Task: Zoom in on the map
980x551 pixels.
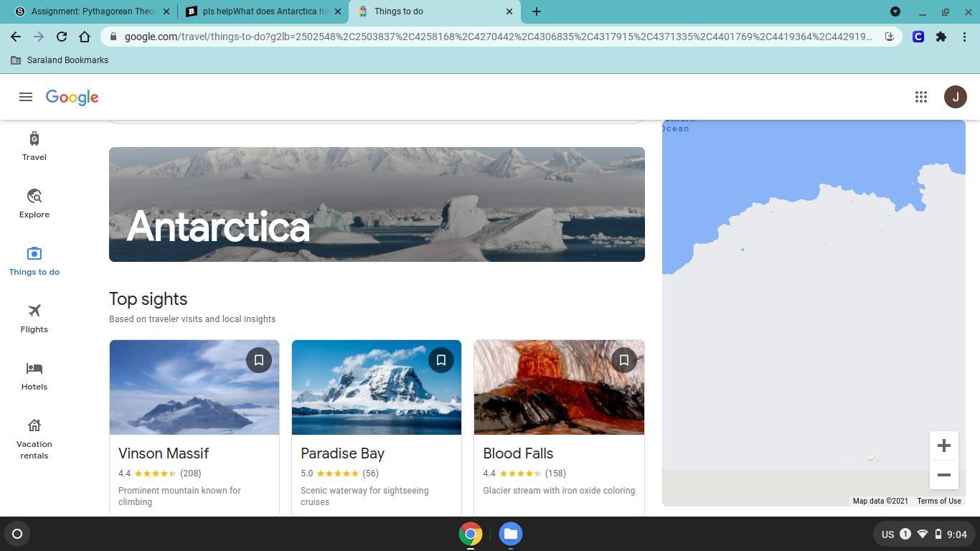Action: tap(944, 446)
